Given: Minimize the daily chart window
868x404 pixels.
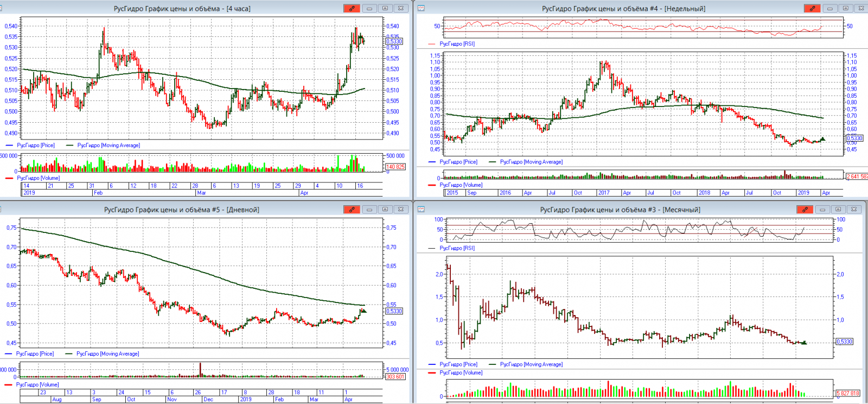Looking at the screenshot, I should pos(369,209).
